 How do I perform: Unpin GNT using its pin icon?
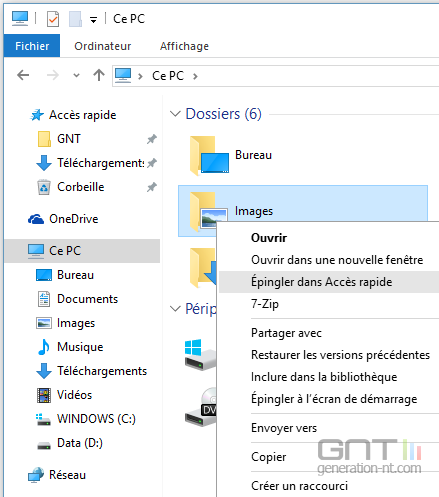152,139
